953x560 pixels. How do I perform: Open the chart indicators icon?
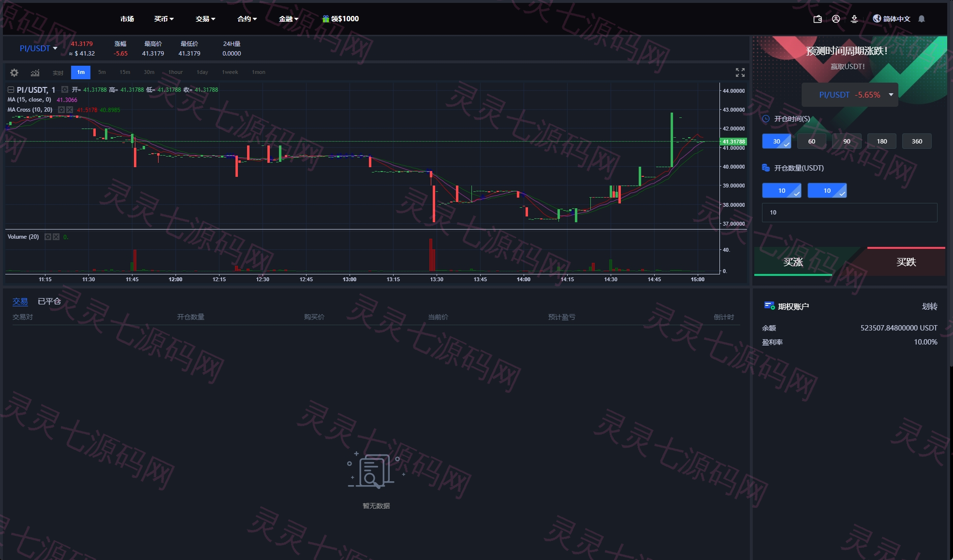(35, 72)
